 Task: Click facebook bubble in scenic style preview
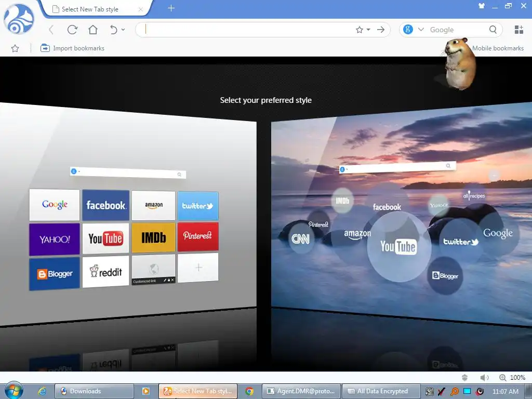(x=387, y=207)
